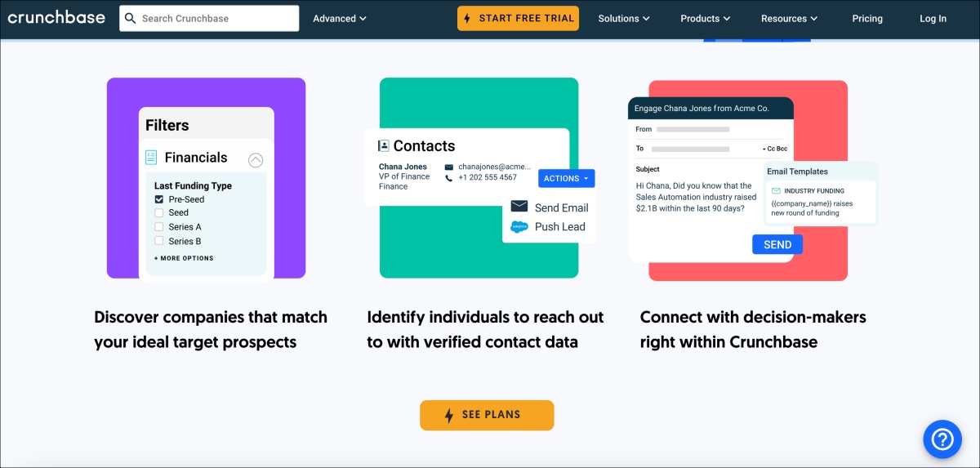Viewport: 980px width, 468px height.
Task: Open the Solutions menu
Action: pos(624,19)
